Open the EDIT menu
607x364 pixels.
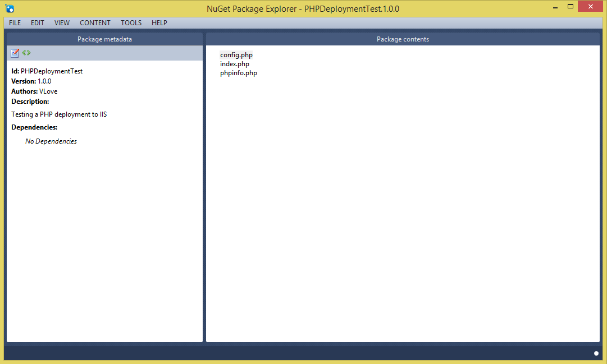(37, 23)
